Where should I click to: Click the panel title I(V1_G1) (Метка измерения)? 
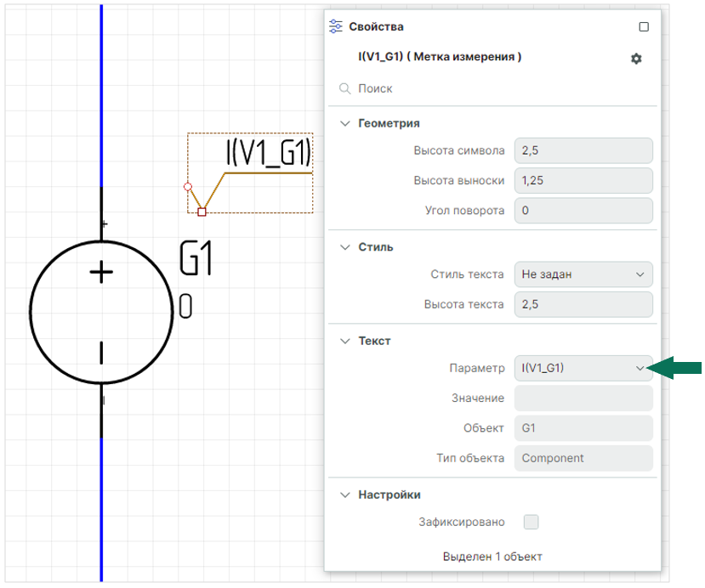click(x=440, y=57)
